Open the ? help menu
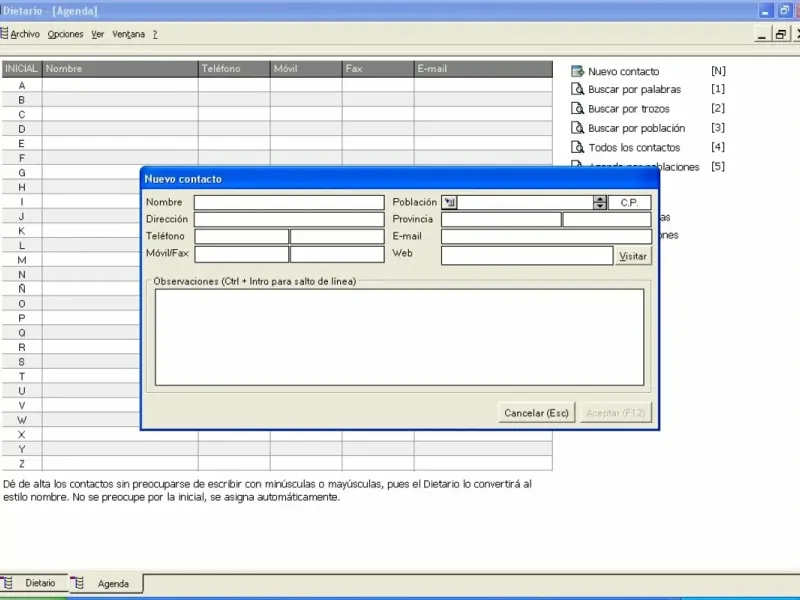Image resolution: width=800 pixels, height=600 pixels. pyautogui.click(x=155, y=34)
